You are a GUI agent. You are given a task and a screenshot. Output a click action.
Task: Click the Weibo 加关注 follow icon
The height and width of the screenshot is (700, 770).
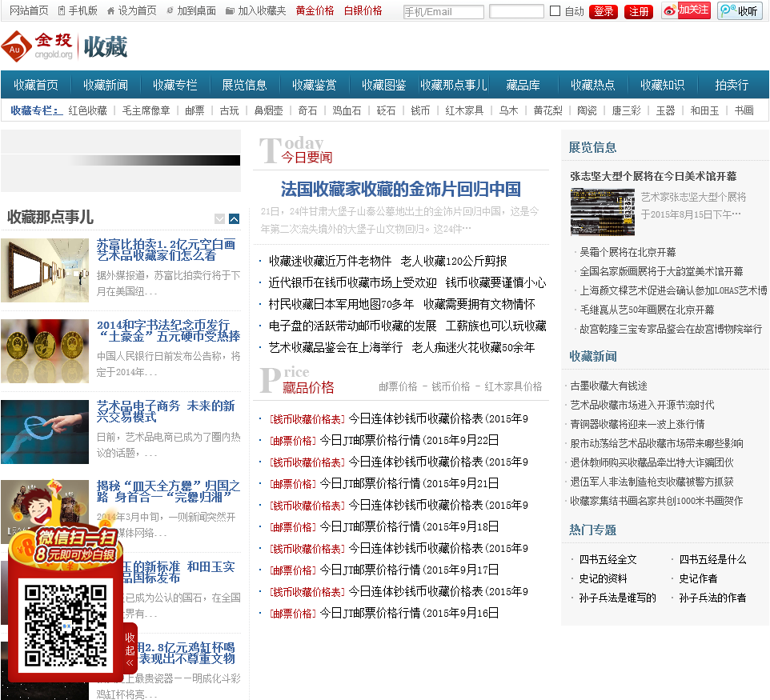(686, 10)
